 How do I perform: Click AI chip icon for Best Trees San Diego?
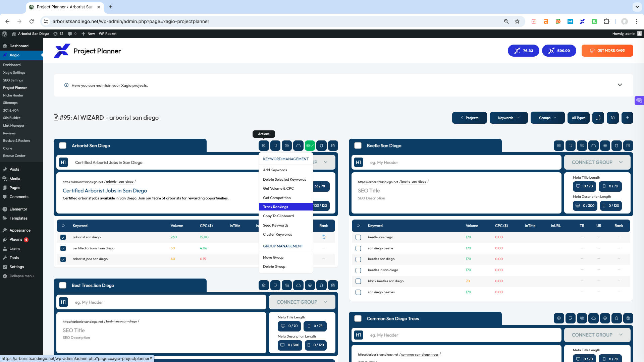[310, 285]
